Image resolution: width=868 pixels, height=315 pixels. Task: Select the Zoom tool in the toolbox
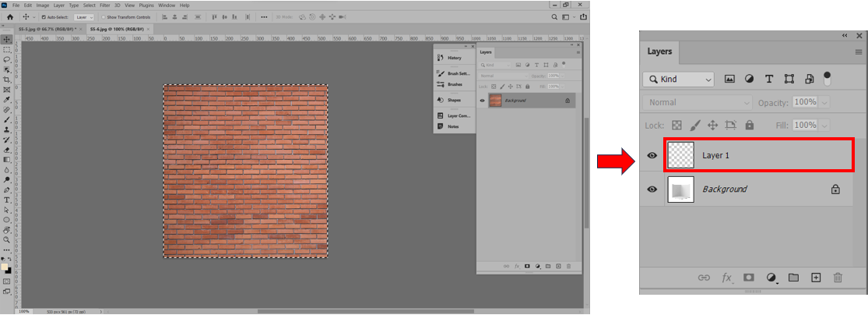(7, 239)
